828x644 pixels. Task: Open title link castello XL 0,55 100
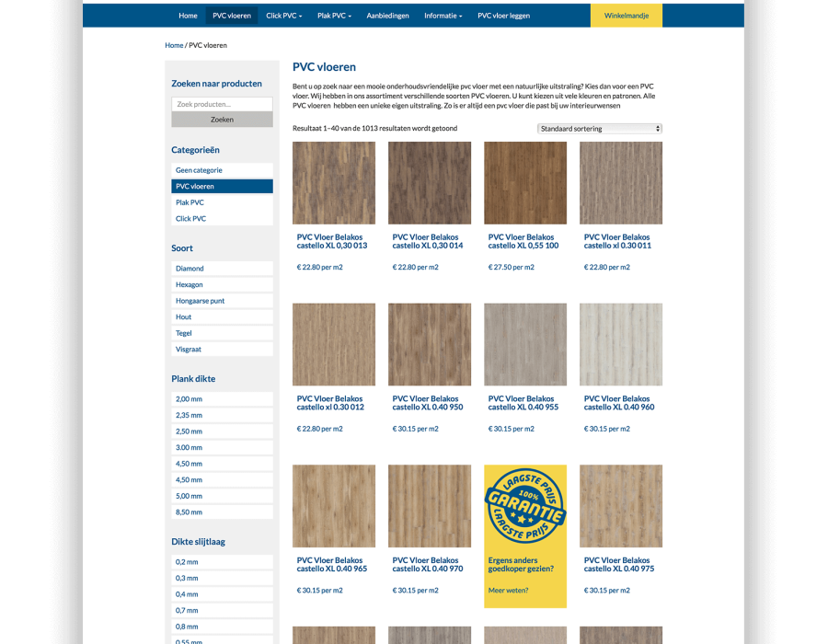(x=523, y=241)
